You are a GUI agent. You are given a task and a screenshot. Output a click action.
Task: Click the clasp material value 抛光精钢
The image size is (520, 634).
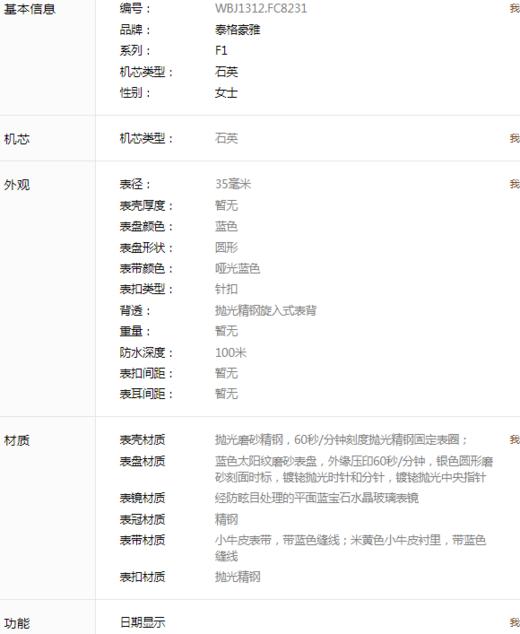click(237, 577)
